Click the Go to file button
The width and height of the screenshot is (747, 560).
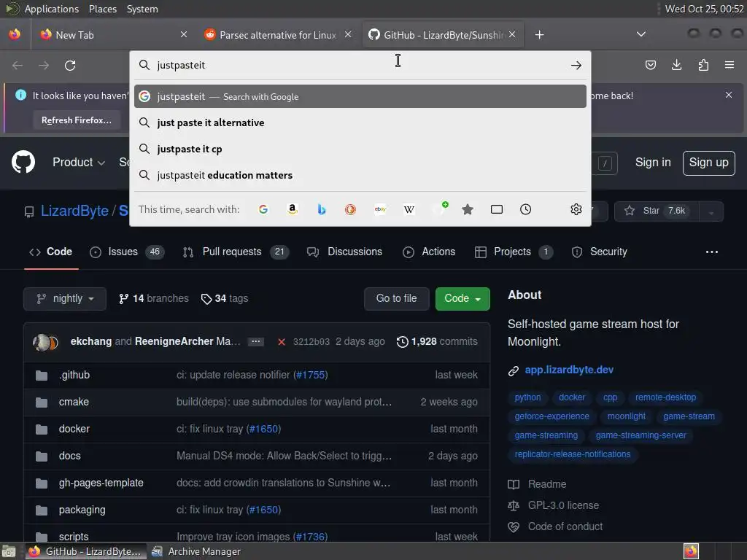[396, 298]
